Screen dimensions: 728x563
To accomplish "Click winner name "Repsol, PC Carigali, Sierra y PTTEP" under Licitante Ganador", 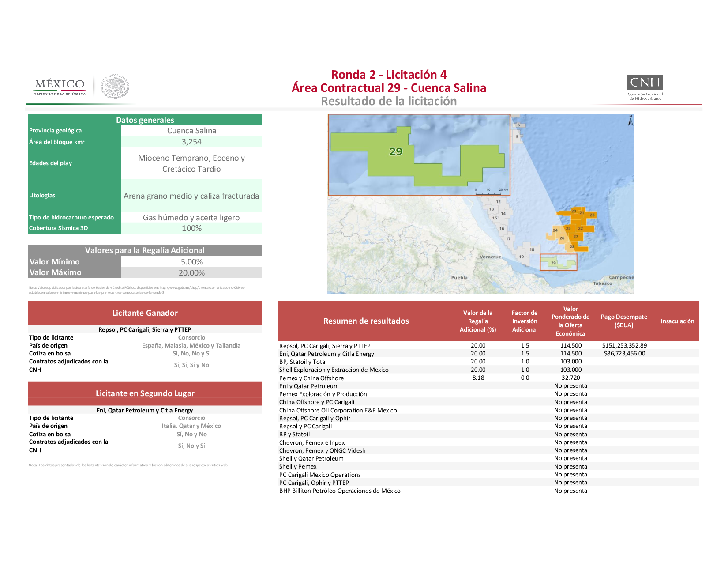I will (145, 329).
